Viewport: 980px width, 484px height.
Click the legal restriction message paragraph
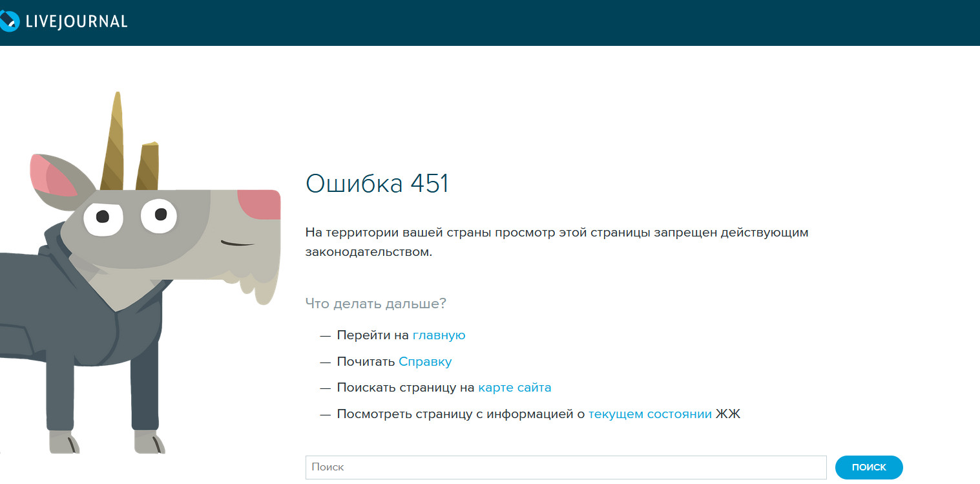coord(556,242)
